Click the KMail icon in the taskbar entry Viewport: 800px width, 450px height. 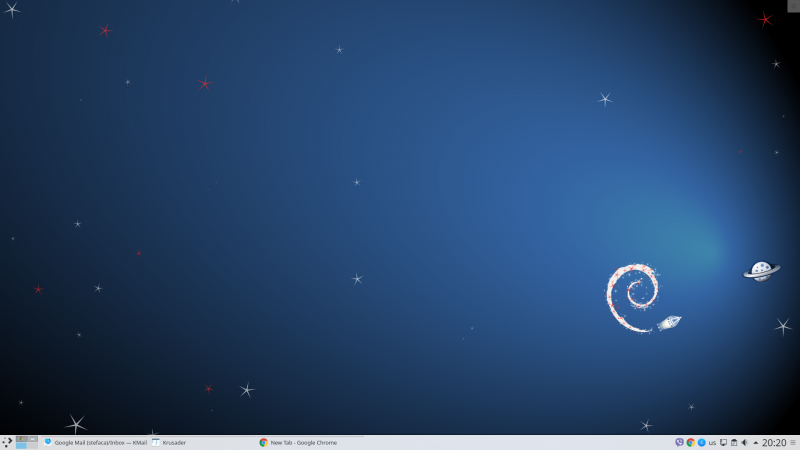click(48, 442)
